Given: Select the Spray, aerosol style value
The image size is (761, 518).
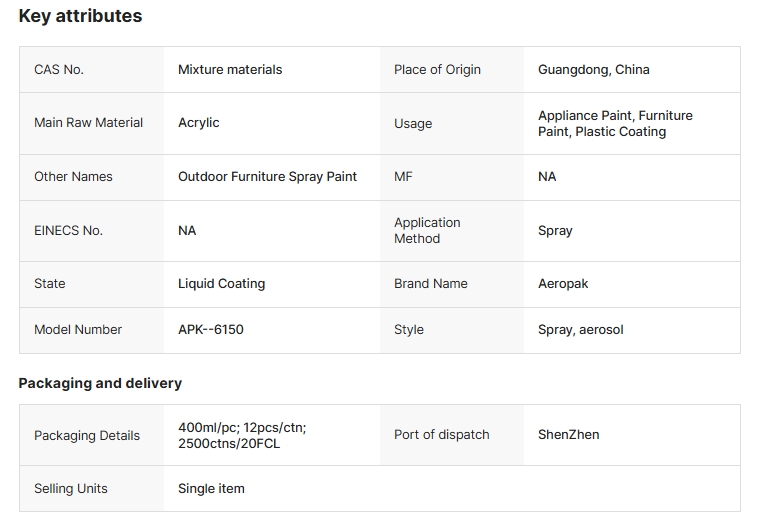Looking at the screenshot, I should click(580, 330).
